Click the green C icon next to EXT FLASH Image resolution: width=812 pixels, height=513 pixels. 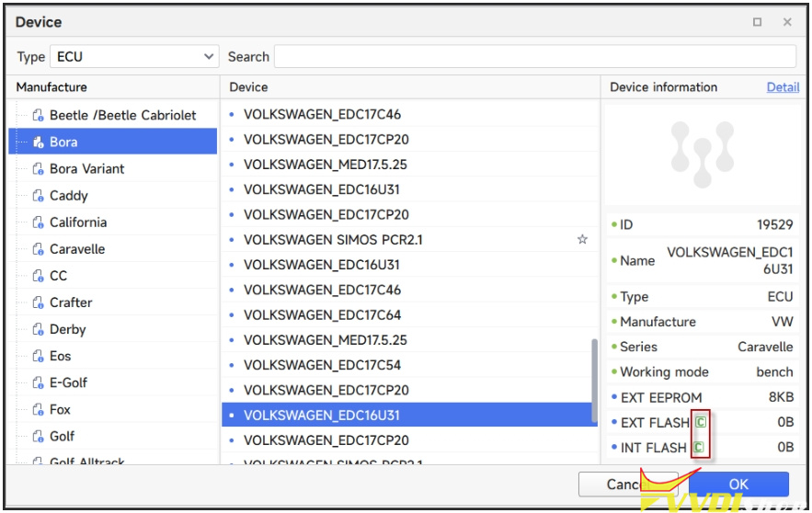[701, 423]
